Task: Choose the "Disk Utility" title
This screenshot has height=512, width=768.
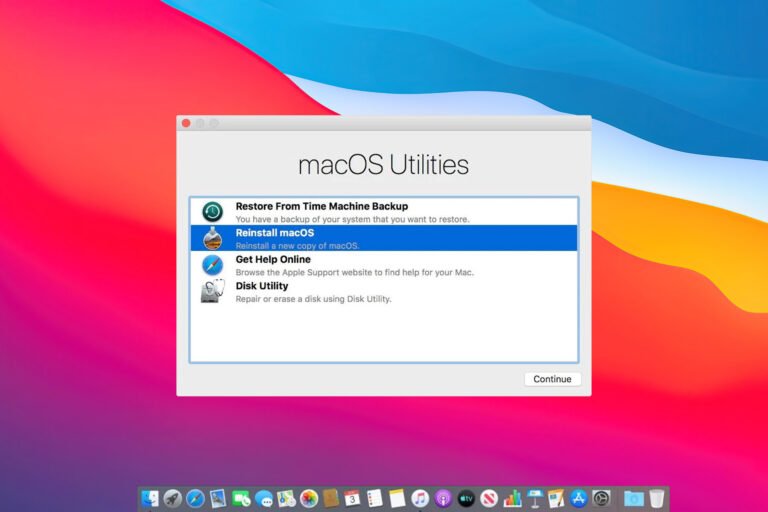Action: point(262,286)
